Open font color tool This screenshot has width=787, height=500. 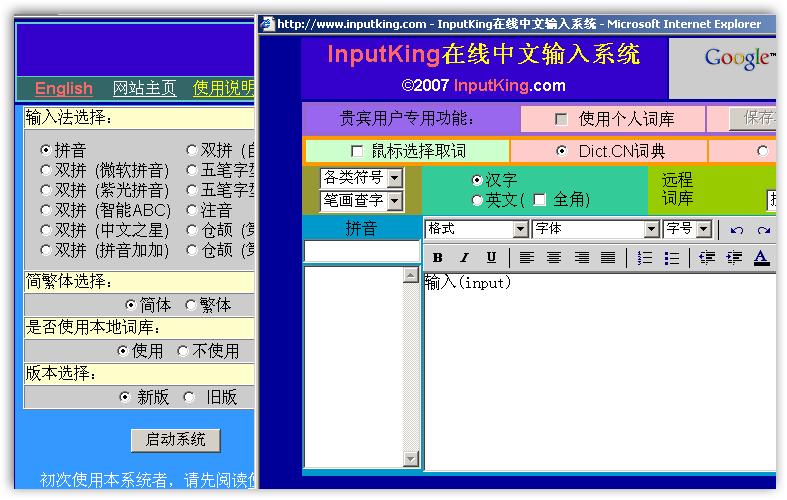click(761, 258)
